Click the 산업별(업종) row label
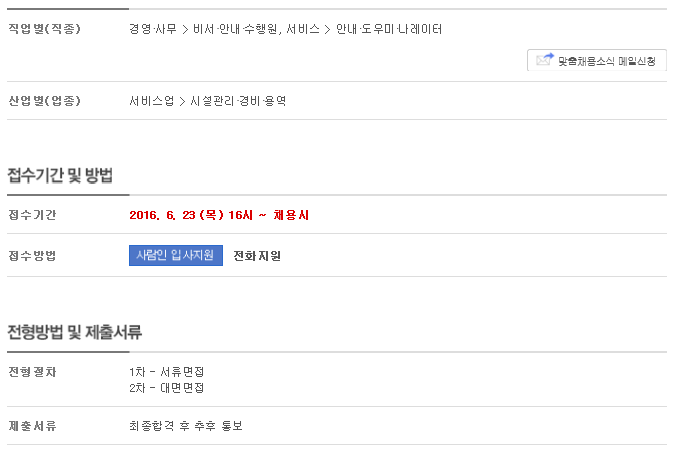The image size is (675, 469). click(44, 101)
